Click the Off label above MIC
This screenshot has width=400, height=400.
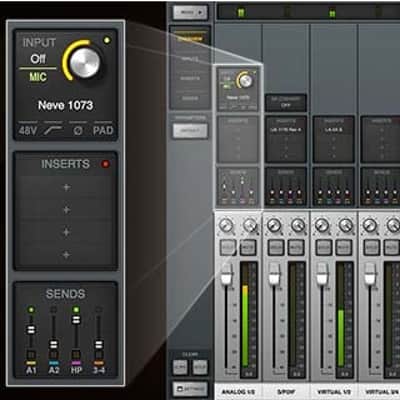[x=38, y=59]
